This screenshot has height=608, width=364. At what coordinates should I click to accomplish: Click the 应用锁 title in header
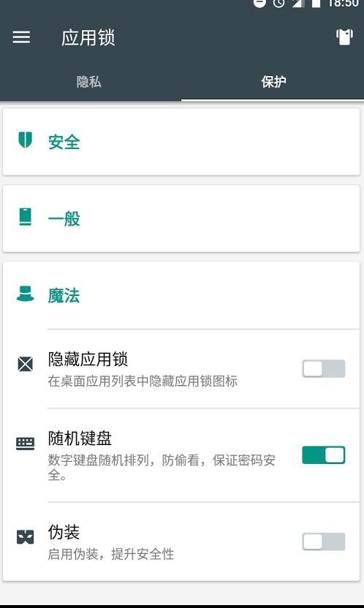pyautogui.click(x=88, y=37)
